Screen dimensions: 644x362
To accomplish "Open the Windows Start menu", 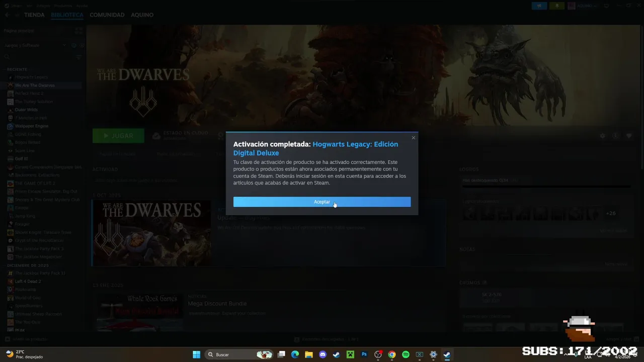I will [196, 354].
